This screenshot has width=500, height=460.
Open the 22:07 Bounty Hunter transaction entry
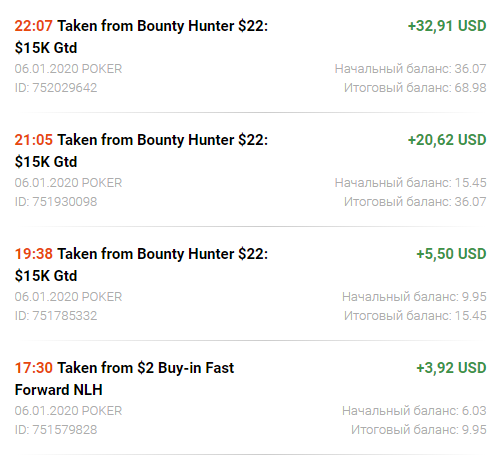pyautogui.click(x=250, y=57)
